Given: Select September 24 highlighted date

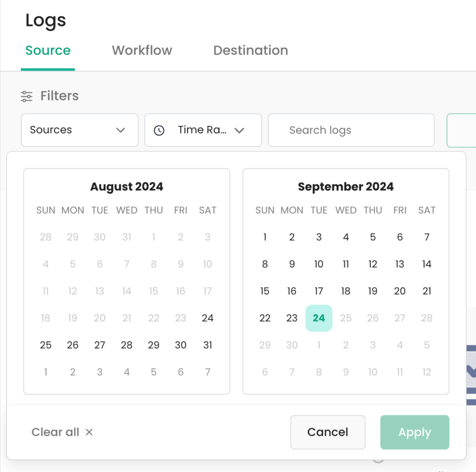Looking at the screenshot, I should coord(319,318).
